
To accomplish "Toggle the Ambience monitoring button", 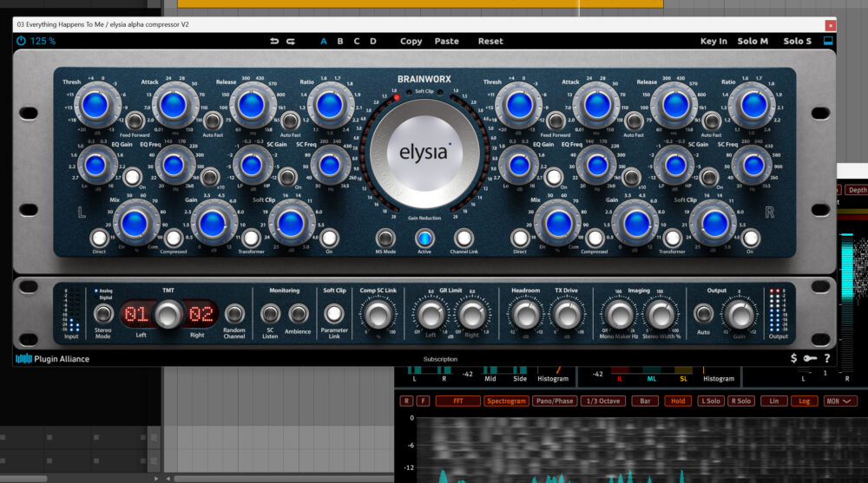I will click(x=298, y=314).
